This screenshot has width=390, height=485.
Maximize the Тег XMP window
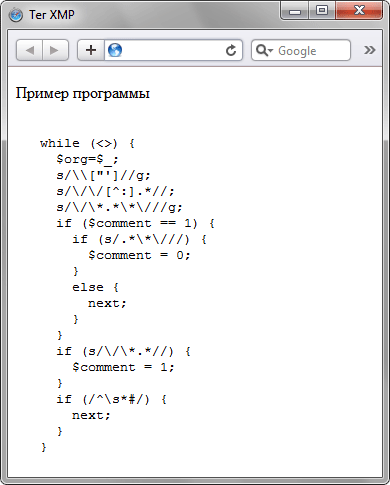click(322, 11)
